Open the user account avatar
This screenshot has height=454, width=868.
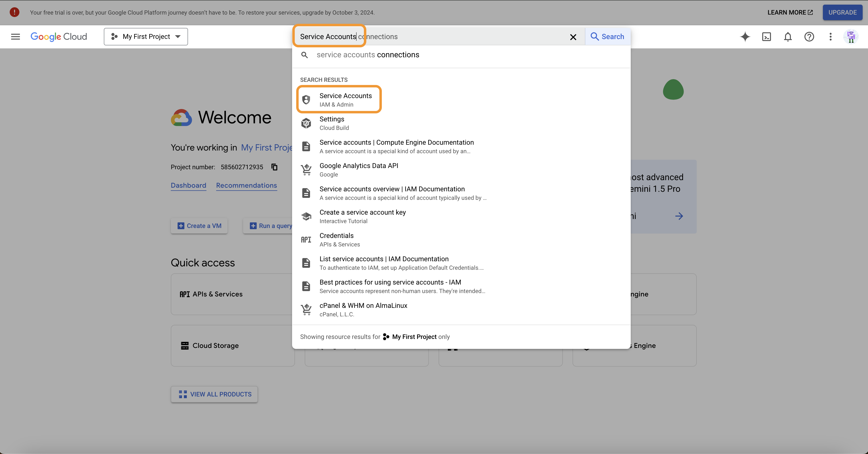[851, 36]
